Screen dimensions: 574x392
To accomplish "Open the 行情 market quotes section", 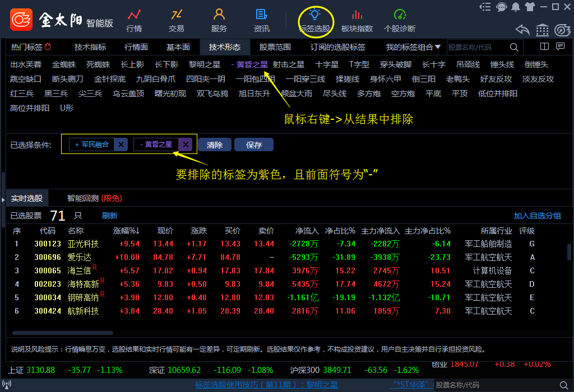I will (x=134, y=20).
